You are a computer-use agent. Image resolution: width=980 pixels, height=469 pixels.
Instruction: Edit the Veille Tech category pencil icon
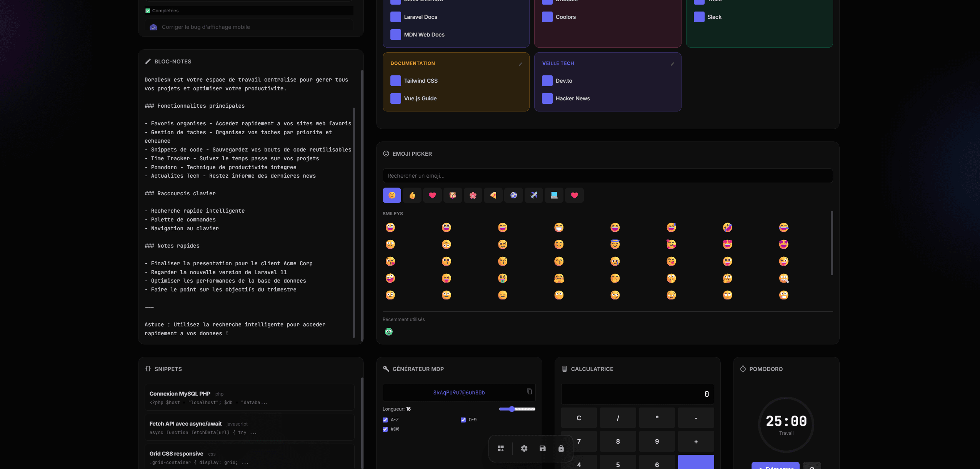(672, 64)
